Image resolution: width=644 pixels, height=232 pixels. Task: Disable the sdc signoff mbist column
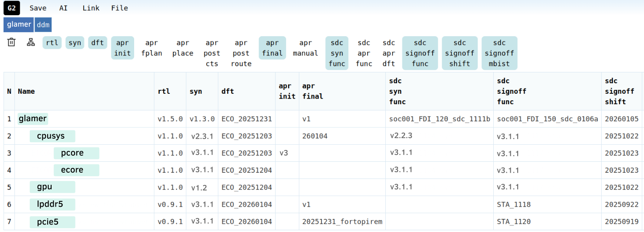pos(499,53)
